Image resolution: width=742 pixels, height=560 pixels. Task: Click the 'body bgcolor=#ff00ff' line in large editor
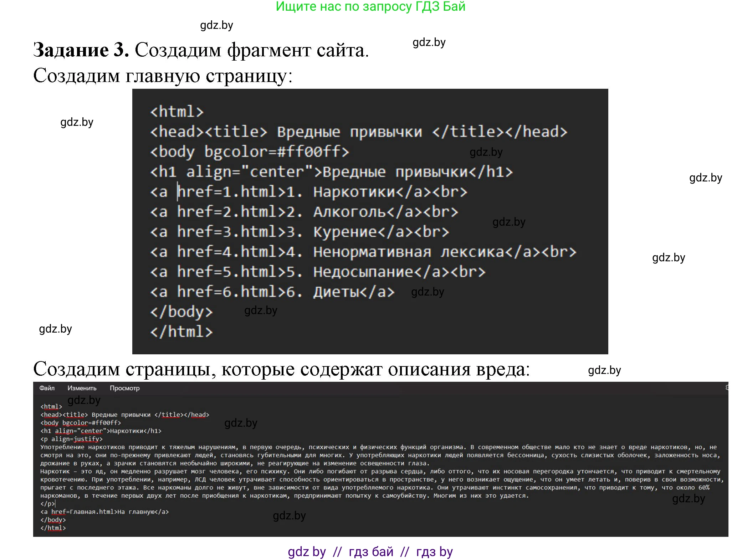(249, 152)
